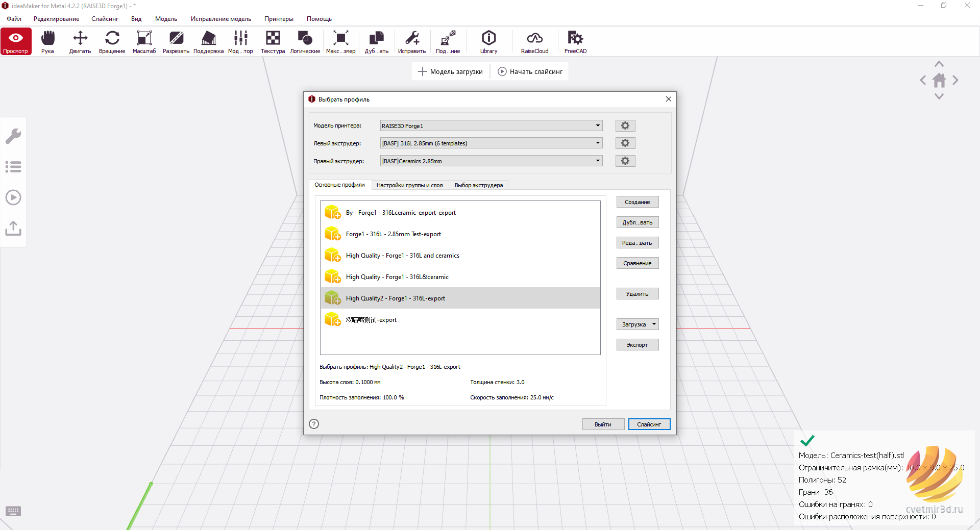Open the Вид menu

[x=136, y=19]
